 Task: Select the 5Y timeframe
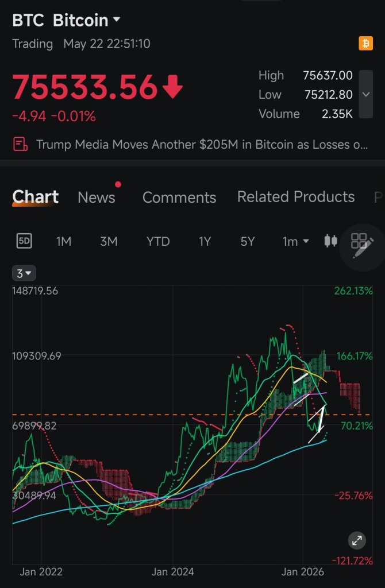tap(248, 242)
